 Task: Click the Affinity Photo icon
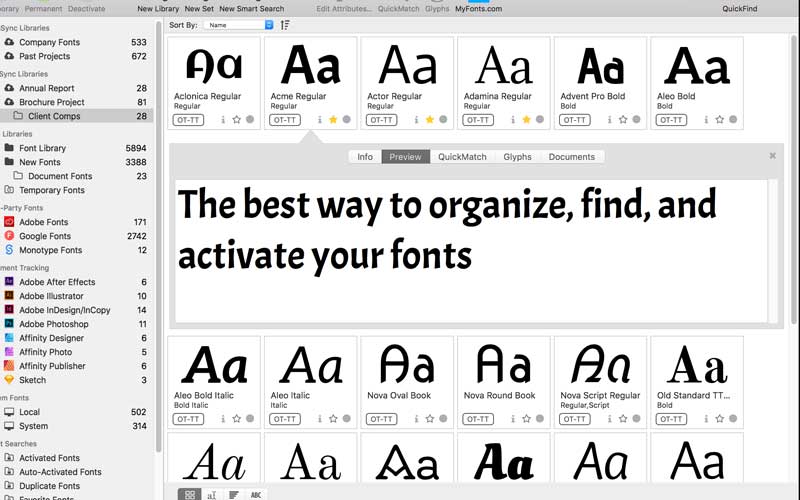(9, 352)
